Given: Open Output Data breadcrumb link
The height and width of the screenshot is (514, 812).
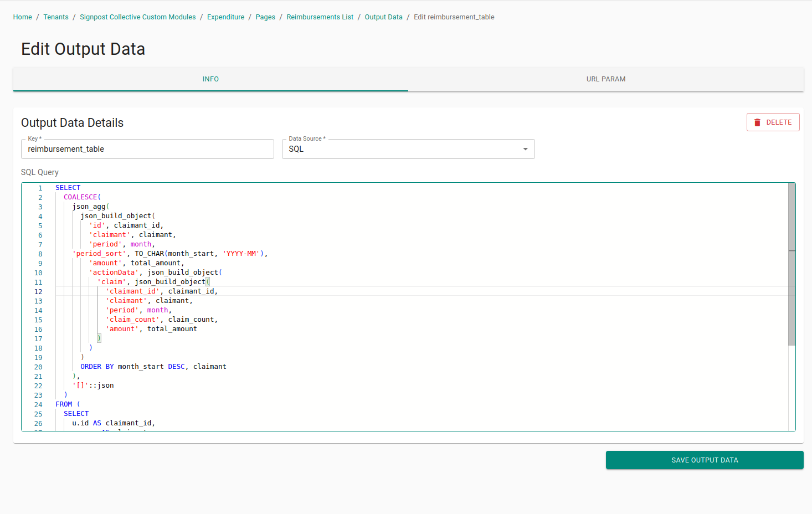Looking at the screenshot, I should [384, 17].
